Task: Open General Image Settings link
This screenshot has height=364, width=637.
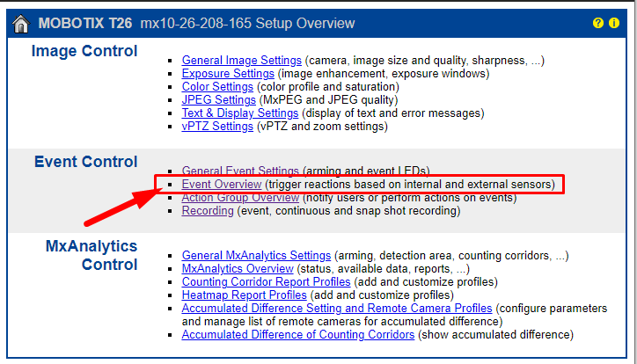Action: [241, 61]
